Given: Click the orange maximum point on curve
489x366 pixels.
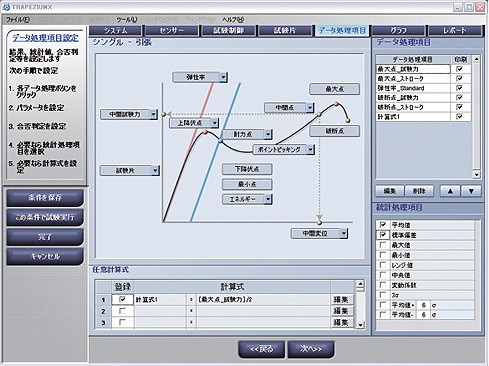Looking at the screenshot, I should [336, 104].
